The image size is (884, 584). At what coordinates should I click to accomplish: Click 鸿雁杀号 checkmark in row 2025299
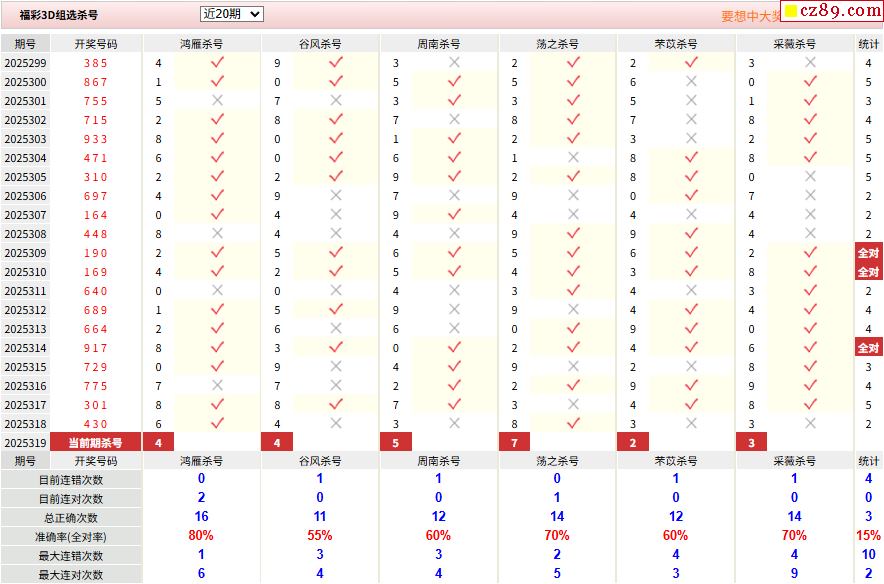pos(217,63)
